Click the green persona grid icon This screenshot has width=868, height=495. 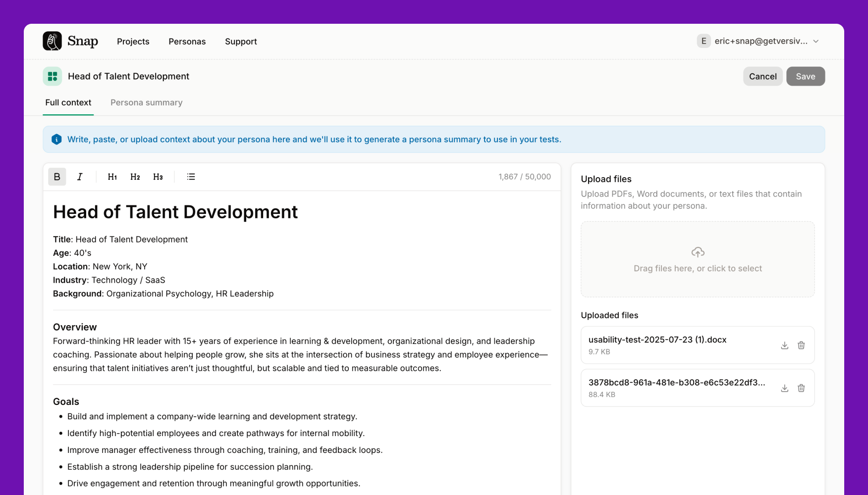point(53,76)
